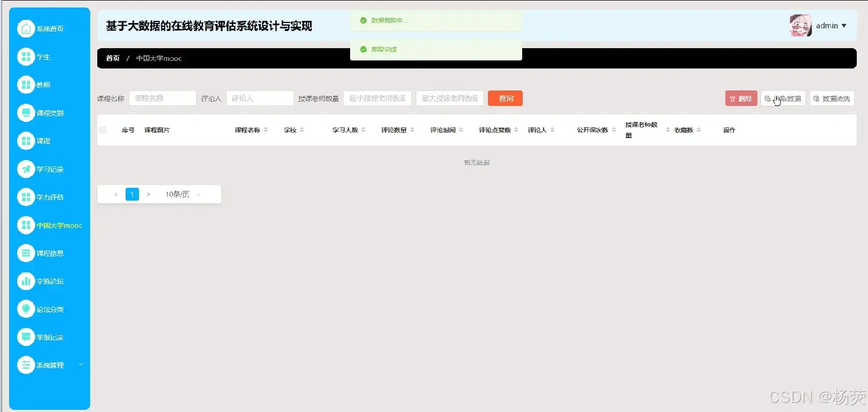This screenshot has width=868, height=412.
Task: Click the 论坛分类 lightbulb icon
Action: click(26, 309)
